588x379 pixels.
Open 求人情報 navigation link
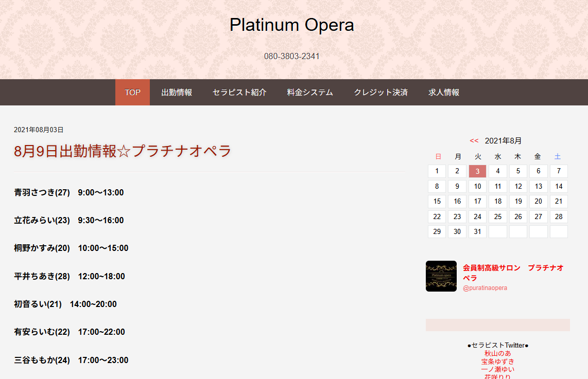click(x=444, y=92)
